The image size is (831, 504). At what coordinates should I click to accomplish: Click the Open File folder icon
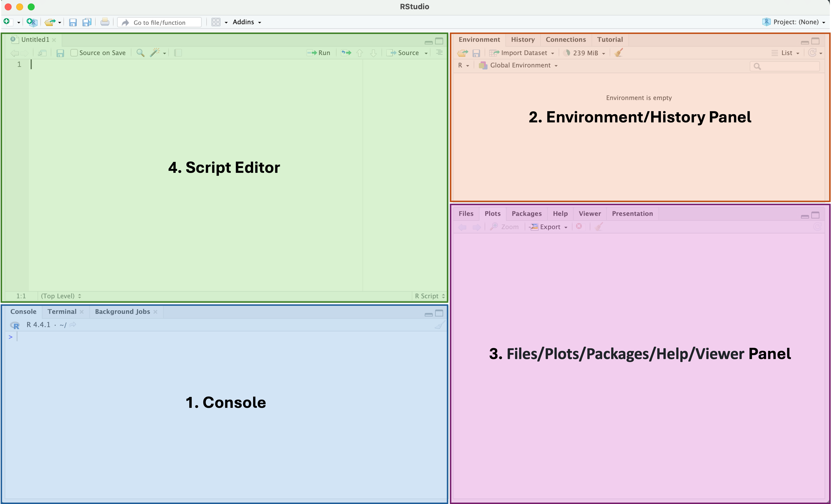click(x=50, y=22)
